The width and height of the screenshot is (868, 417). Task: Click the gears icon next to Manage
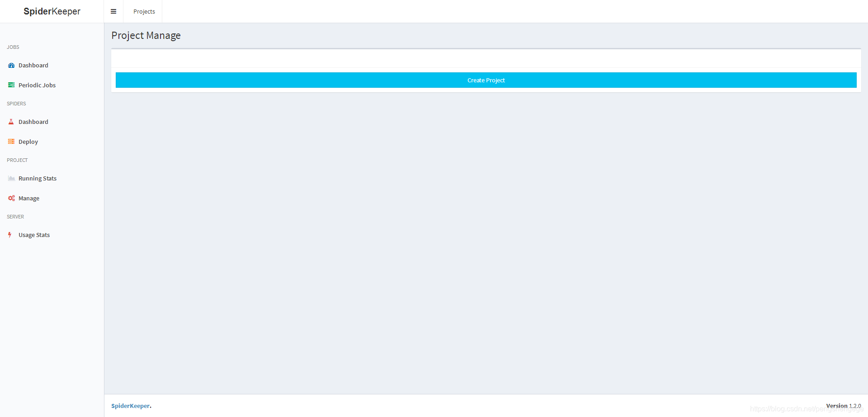click(x=11, y=198)
